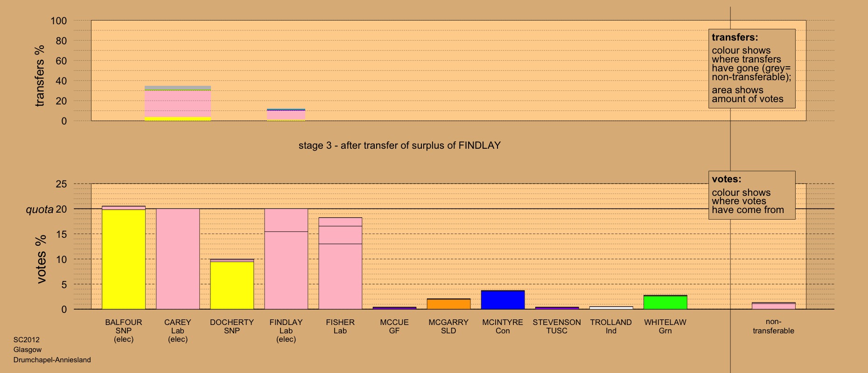Click the votes legend box

751,194
